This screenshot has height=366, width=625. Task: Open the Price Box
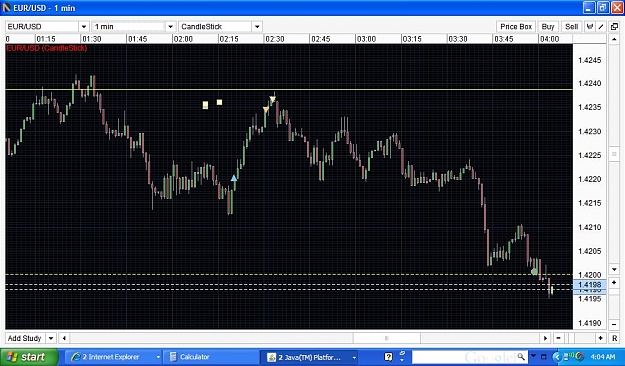pos(516,27)
